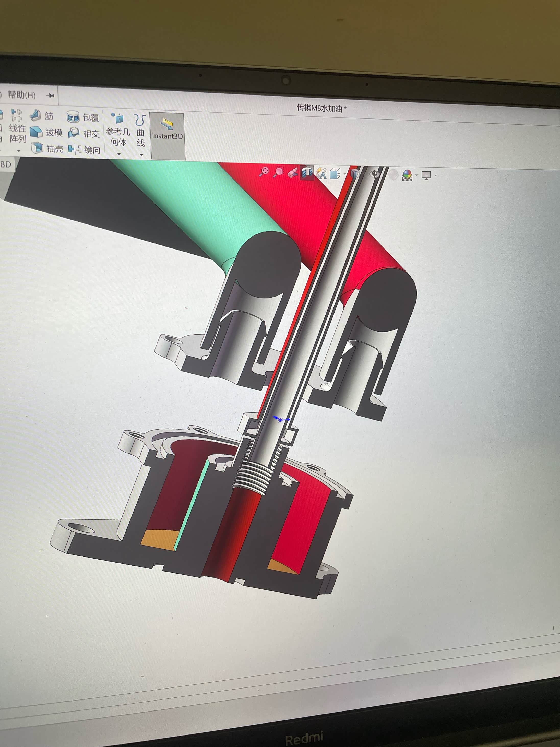
Task: Click Zoom to Area magnifier icon
Action: point(279,172)
